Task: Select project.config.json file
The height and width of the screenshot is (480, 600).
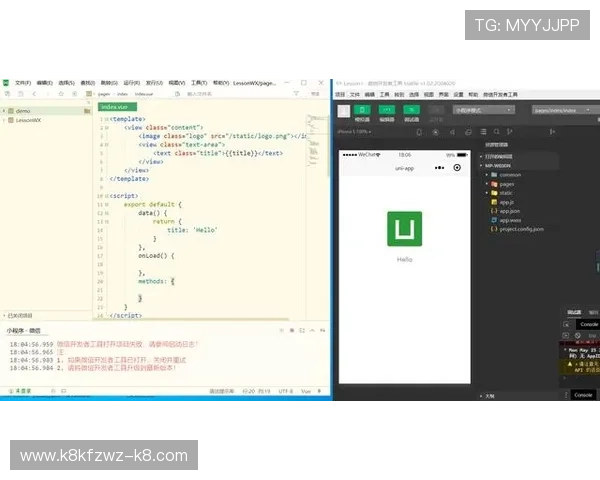Action: coord(521,229)
